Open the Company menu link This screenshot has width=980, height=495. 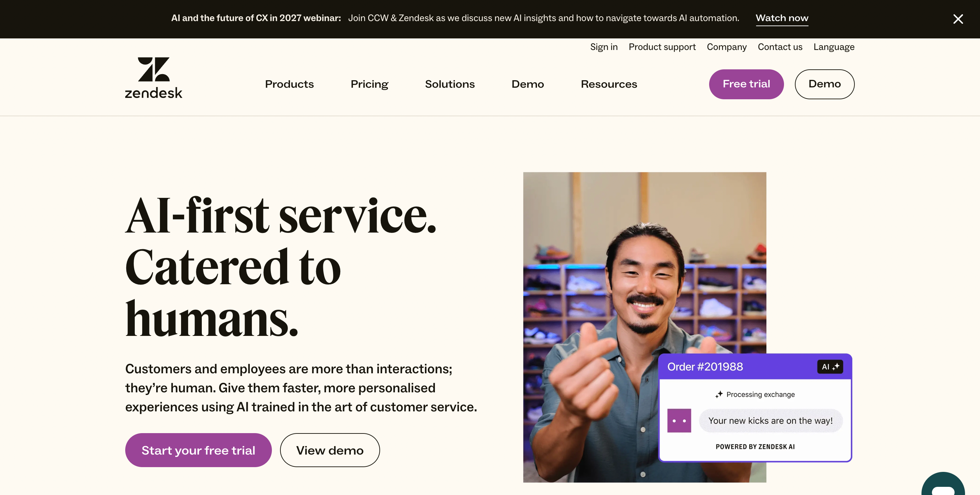[726, 47]
